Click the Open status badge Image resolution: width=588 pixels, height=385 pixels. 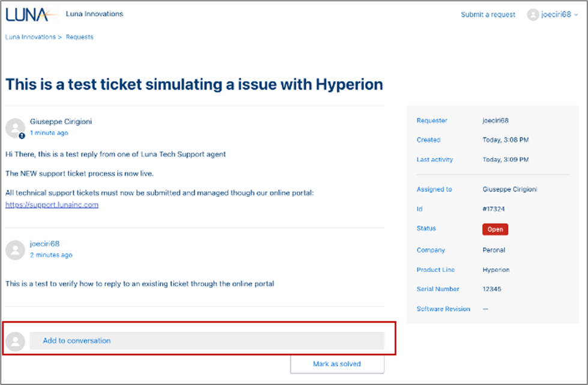[495, 229]
